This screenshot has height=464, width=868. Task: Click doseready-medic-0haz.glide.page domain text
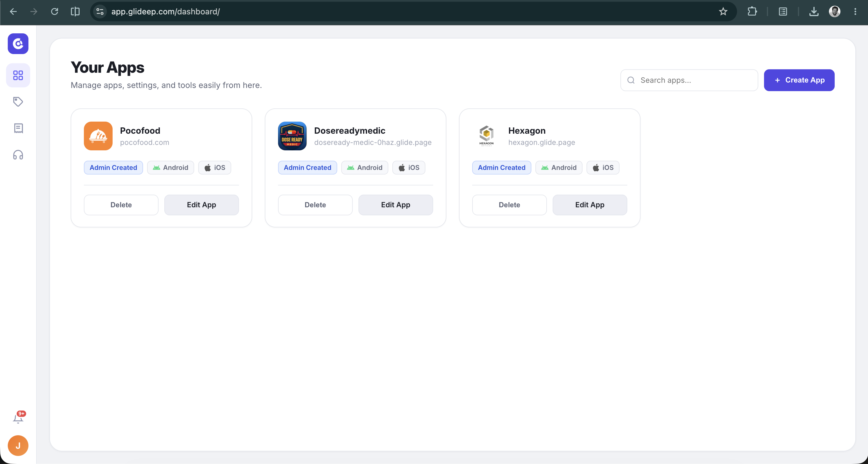point(373,142)
